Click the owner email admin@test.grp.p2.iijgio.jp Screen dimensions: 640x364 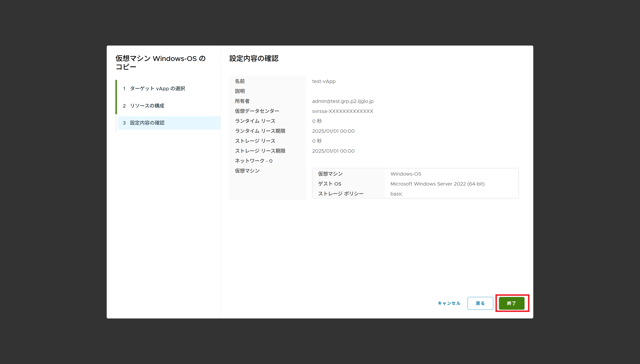pos(343,101)
